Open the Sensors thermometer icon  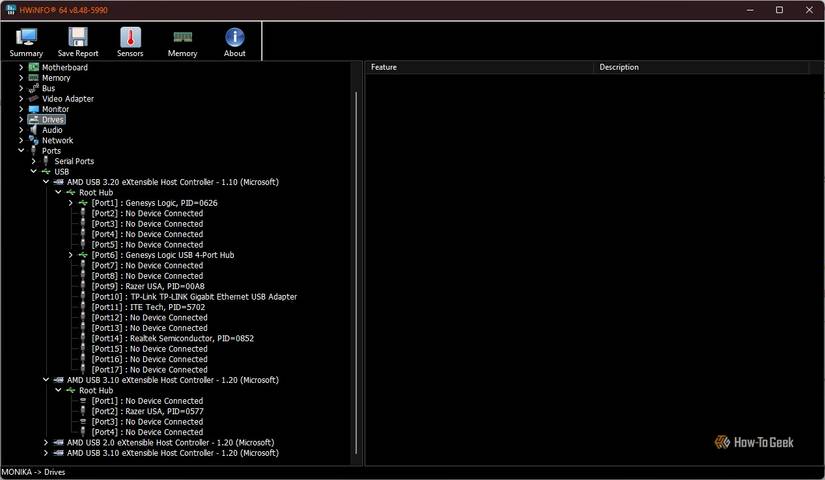click(130, 37)
